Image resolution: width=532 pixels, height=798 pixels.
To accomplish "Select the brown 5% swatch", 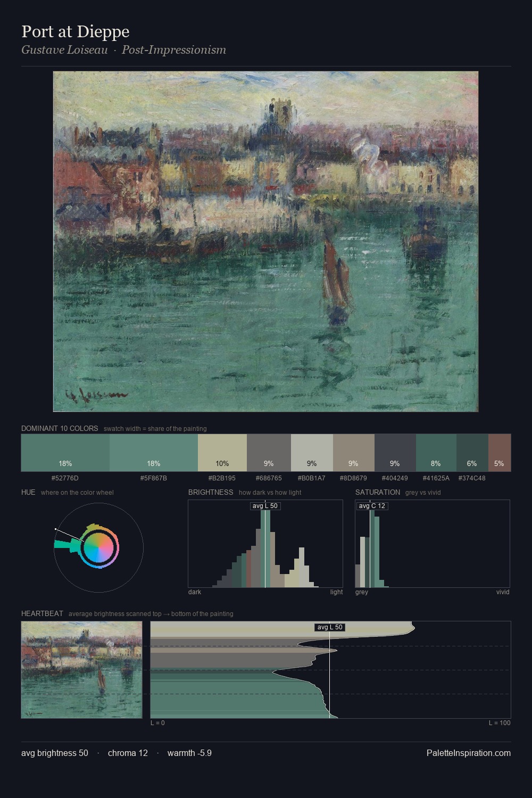I will coord(499,453).
